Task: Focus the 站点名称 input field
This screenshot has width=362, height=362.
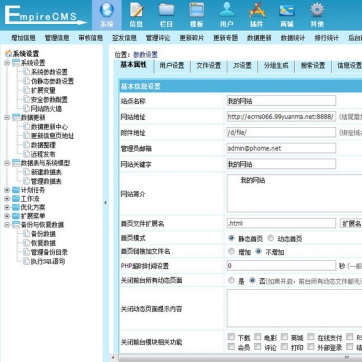Action: click(281, 101)
